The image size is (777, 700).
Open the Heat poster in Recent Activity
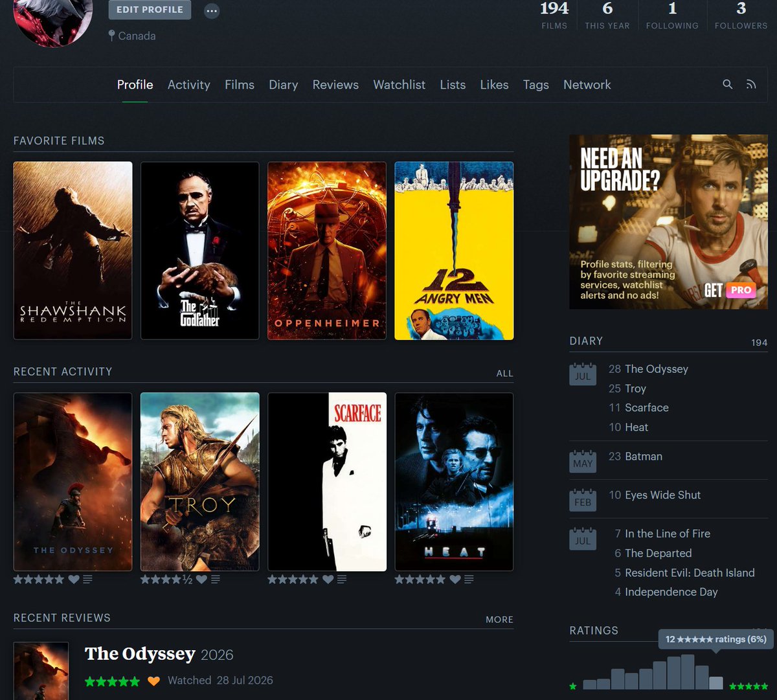point(454,482)
